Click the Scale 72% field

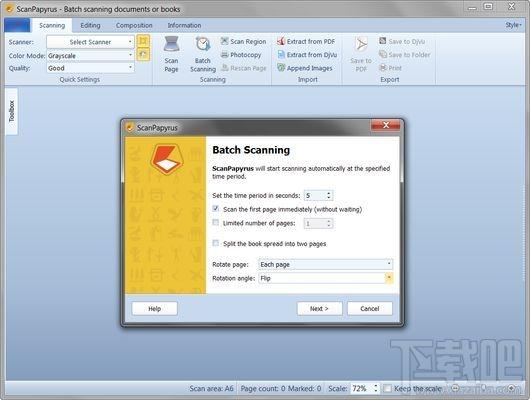362,389
